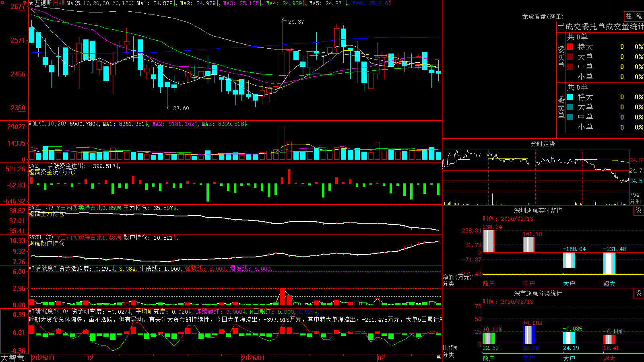Viewport: 644px width, 362px height.
Task: Click the 深圳超赢实时监控 panel title
Action: [x=538, y=210]
